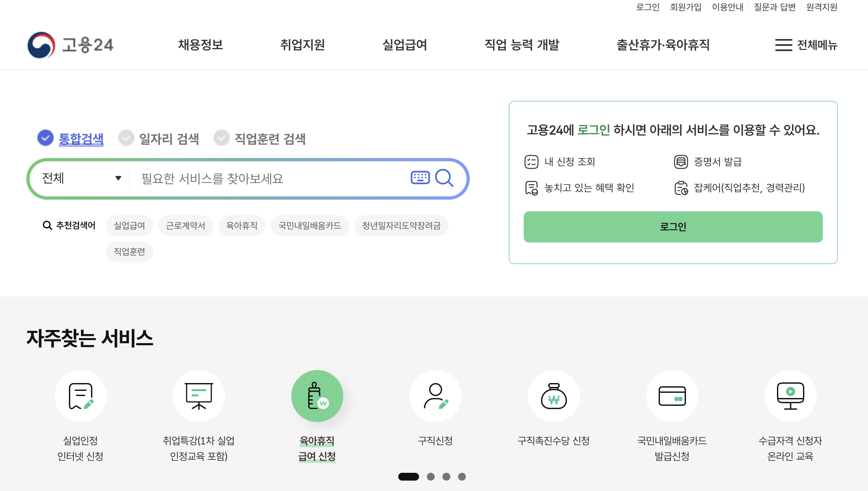Click 구직신청 label text
The image size is (868, 491).
pos(436,440)
